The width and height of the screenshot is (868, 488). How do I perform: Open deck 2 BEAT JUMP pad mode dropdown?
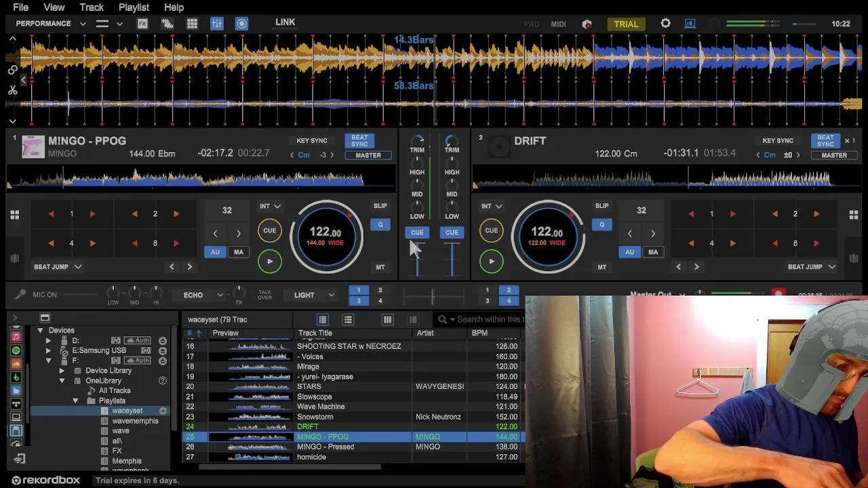[812, 267]
